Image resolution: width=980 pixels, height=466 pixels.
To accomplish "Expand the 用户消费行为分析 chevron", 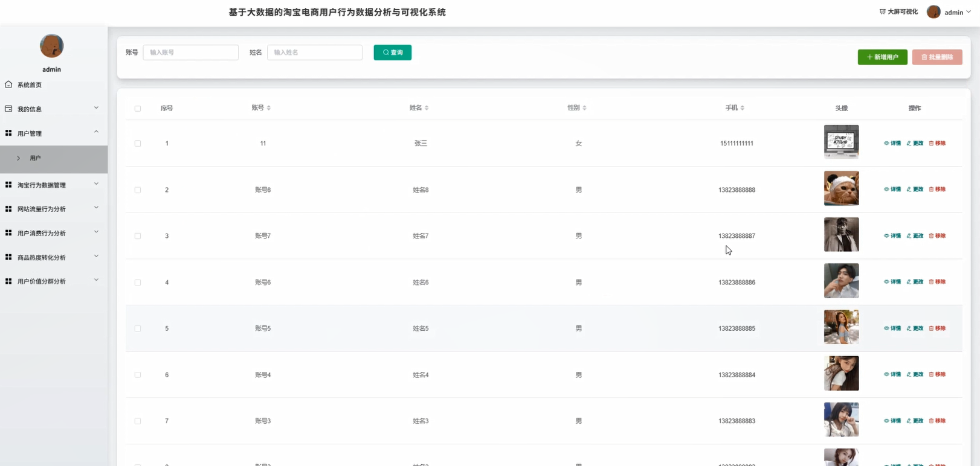I will pos(96,232).
